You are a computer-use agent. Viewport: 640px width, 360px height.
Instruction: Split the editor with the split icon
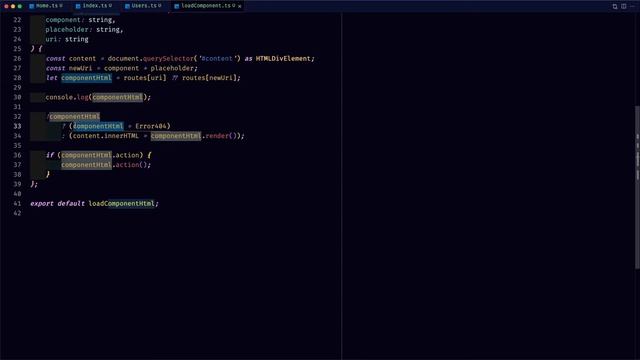(x=624, y=6)
